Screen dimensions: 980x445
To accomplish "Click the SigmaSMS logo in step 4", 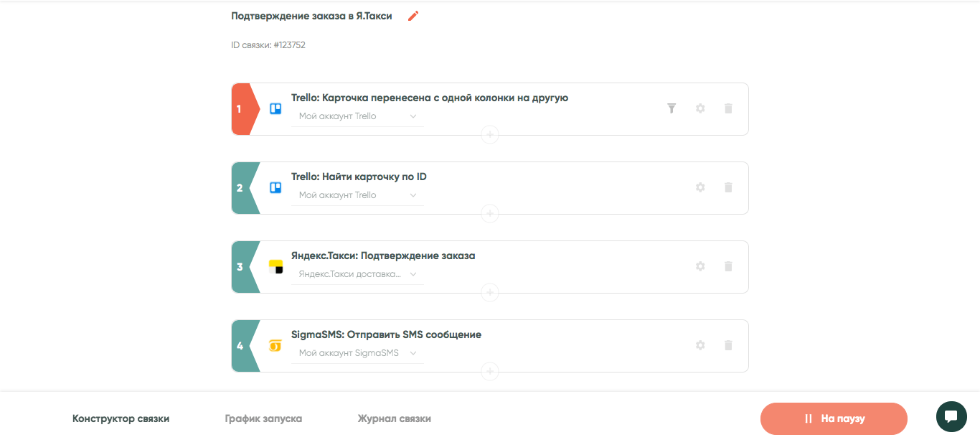I will tap(275, 346).
